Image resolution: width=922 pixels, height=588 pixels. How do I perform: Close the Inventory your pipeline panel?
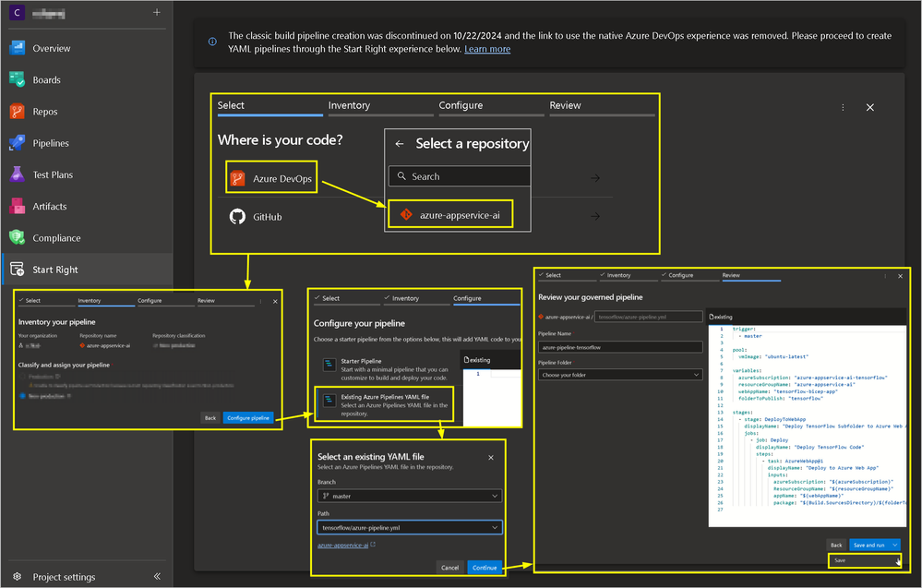point(275,302)
